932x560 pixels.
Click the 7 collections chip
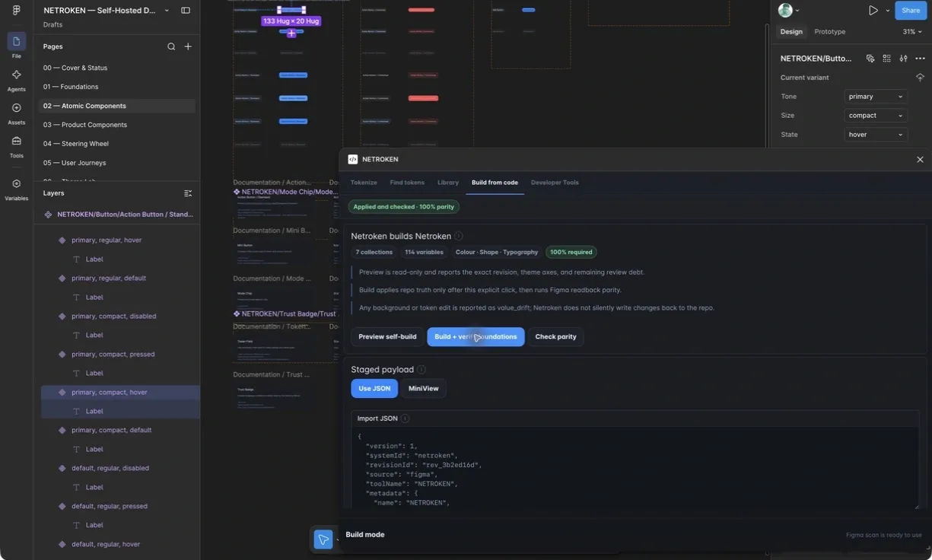[x=374, y=252]
